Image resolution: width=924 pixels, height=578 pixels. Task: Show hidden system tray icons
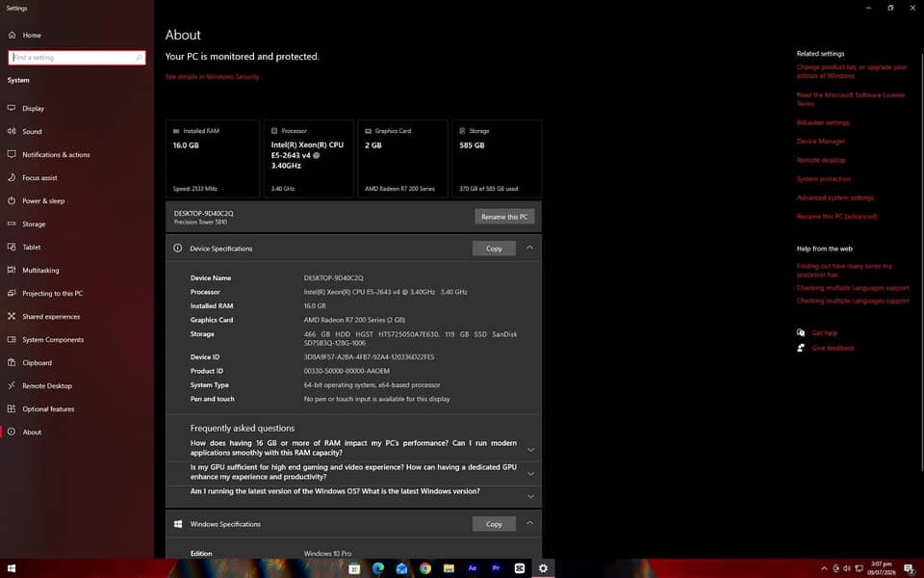click(x=824, y=568)
